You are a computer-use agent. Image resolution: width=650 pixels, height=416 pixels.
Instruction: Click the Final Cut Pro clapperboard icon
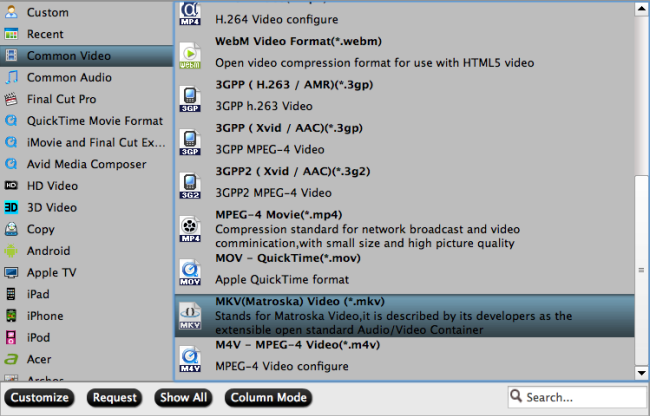(11, 99)
